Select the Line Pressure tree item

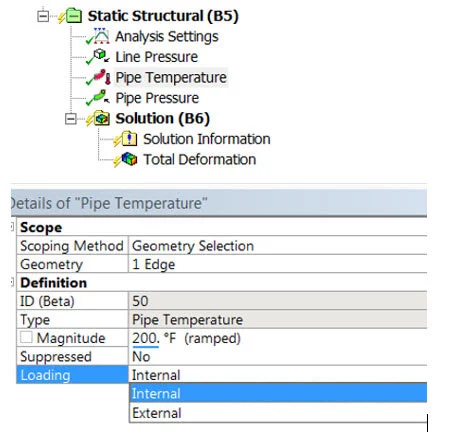156,57
